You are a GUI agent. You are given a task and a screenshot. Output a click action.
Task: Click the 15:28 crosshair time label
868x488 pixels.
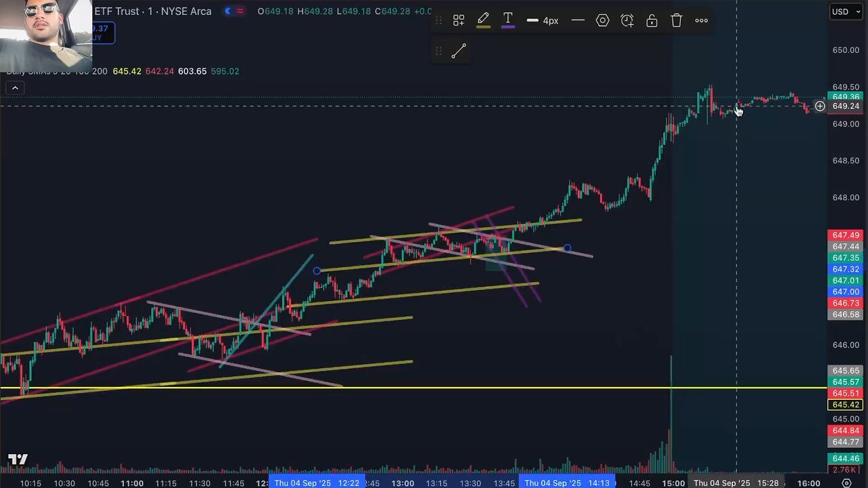point(736,483)
